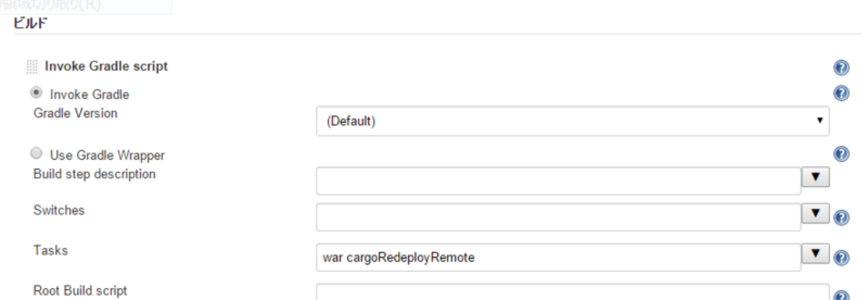Open the Gradle Version (Default) dropdown
The height and width of the screenshot is (300, 868).
click(x=573, y=122)
